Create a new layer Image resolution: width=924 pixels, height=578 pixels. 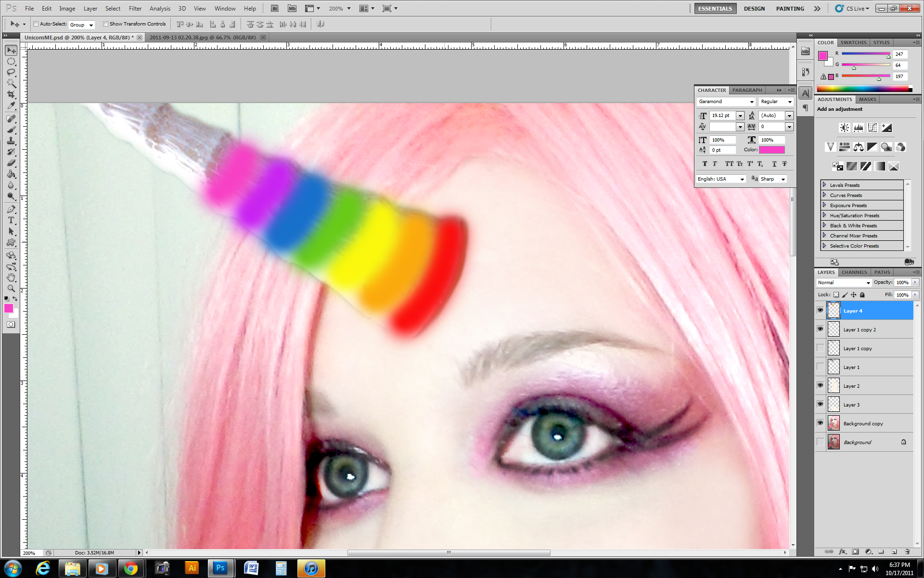(x=894, y=552)
